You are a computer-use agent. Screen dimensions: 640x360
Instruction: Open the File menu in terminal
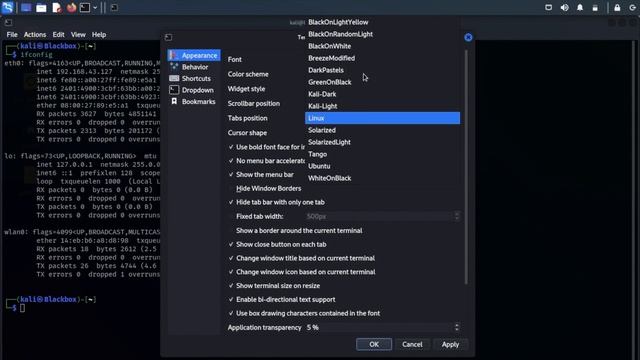(12, 35)
